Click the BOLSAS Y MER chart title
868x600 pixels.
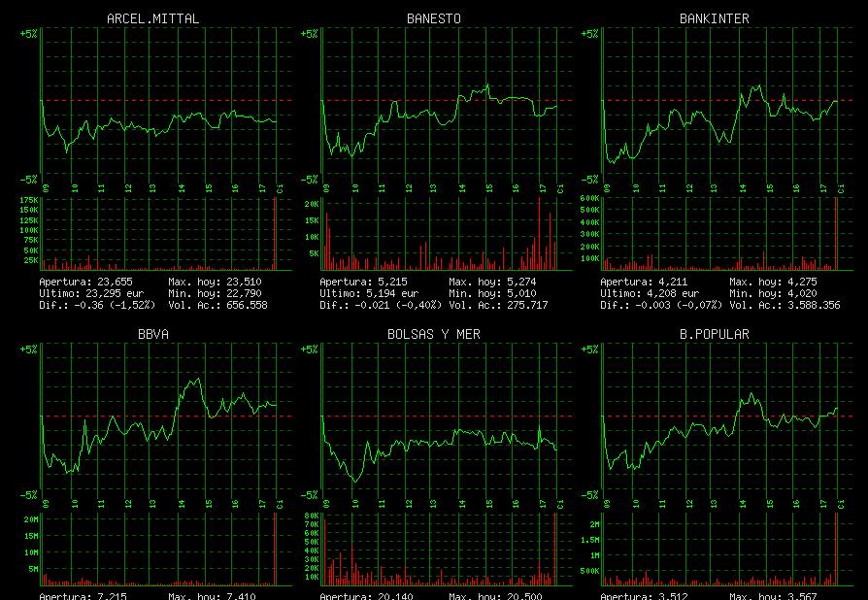pos(433,334)
